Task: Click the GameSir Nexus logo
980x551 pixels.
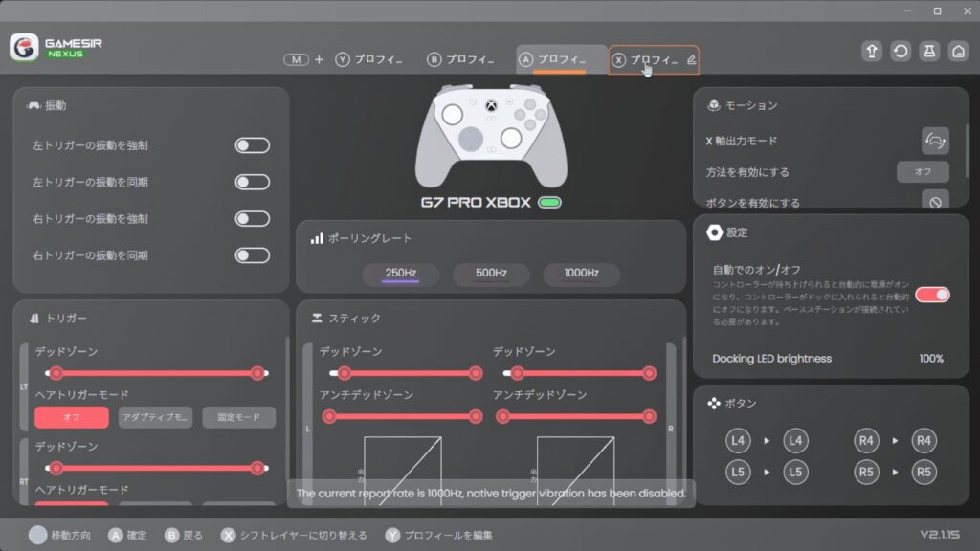Action: pyautogui.click(x=56, y=48)
